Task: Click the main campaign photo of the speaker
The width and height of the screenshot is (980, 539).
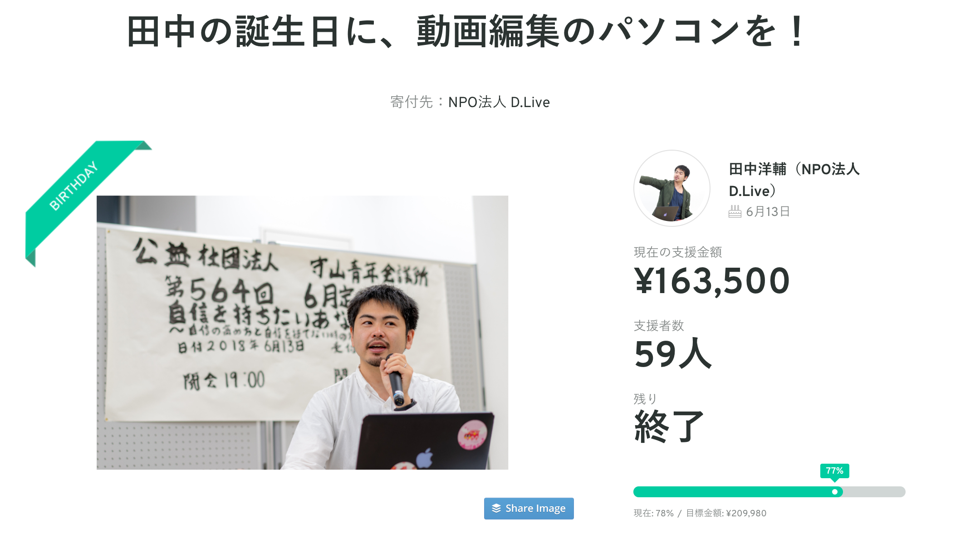Action: tap(302, 333)
